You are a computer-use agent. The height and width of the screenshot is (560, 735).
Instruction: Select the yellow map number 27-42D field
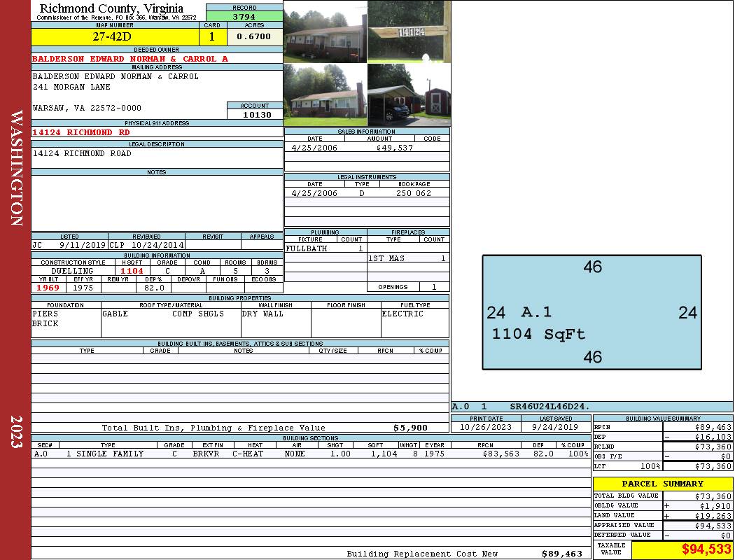(x=115, y=37)
